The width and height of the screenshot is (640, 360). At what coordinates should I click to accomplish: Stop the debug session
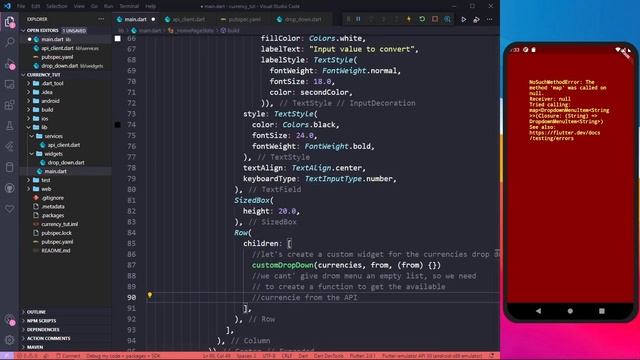point(435,19)
